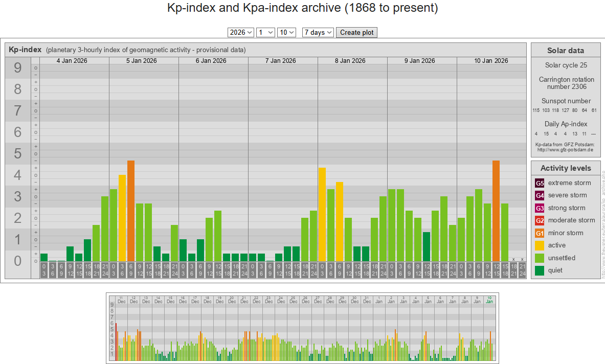Screen dimensions: 605x364
Task: Click the tallest yellow bar on 8 Jan 2026
Action: point(322,214)
